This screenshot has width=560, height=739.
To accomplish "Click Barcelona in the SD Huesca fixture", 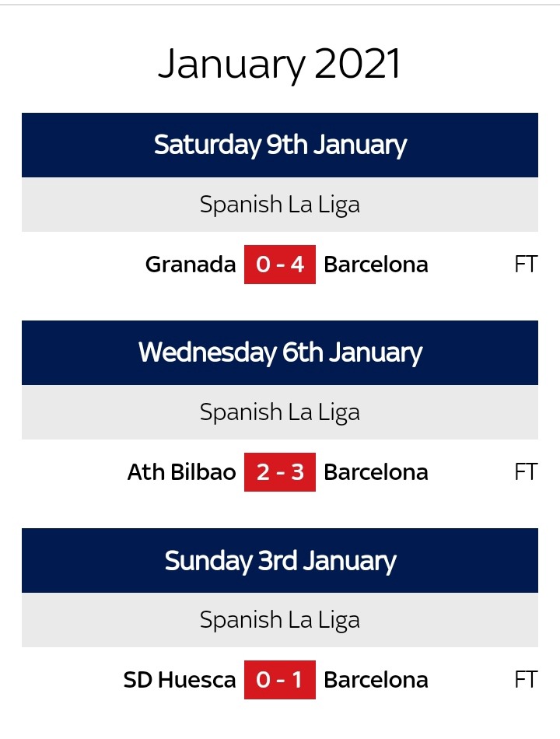I will (x=376, y=680).
